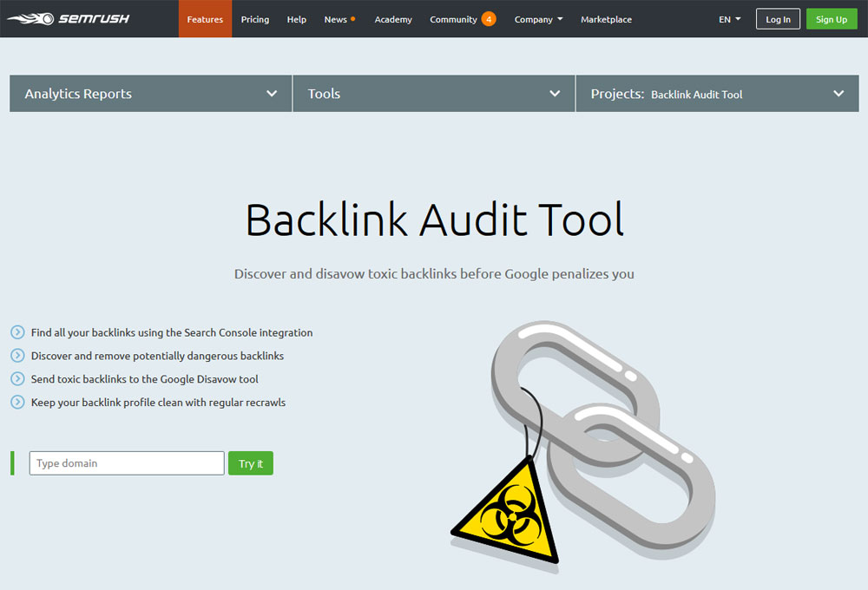
Task: Open the Community section
Action: tap(453, 19)
